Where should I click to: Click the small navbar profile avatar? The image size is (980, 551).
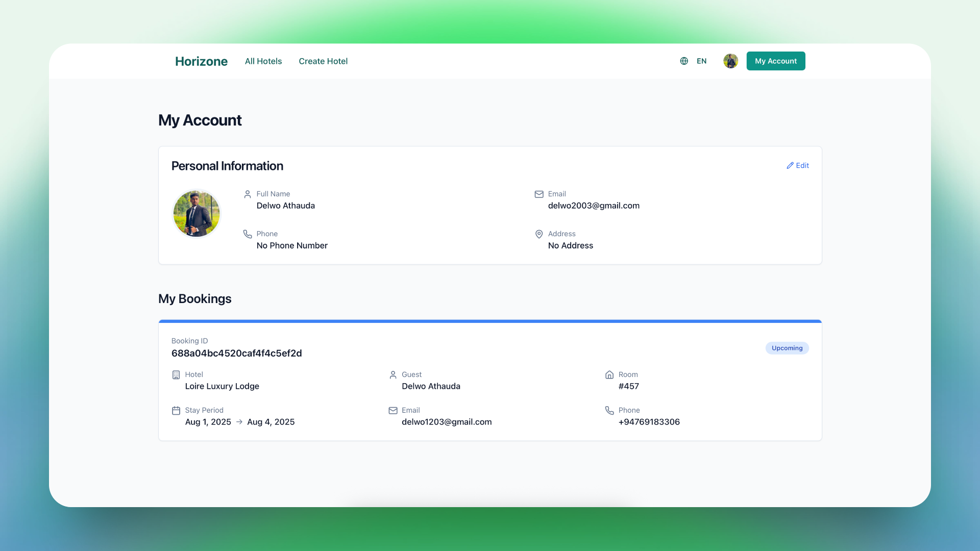click(x=730, y=61)
